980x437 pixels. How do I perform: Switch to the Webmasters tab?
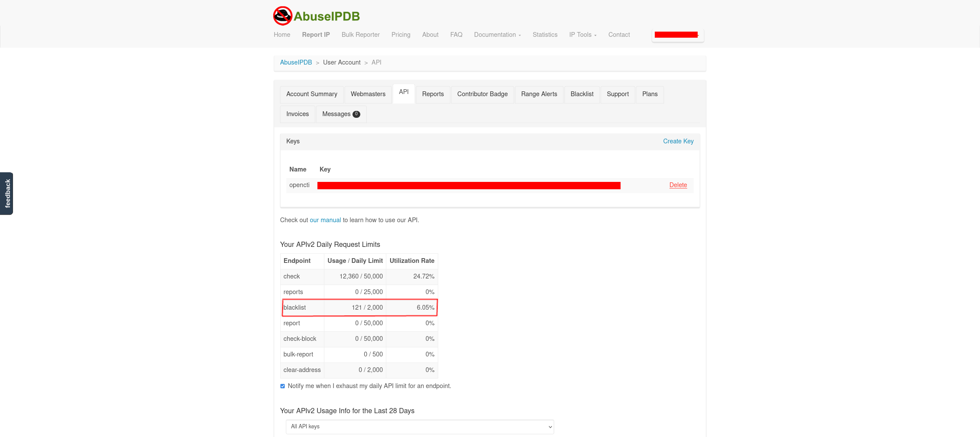pyautogui.click(x=368, y=94)
